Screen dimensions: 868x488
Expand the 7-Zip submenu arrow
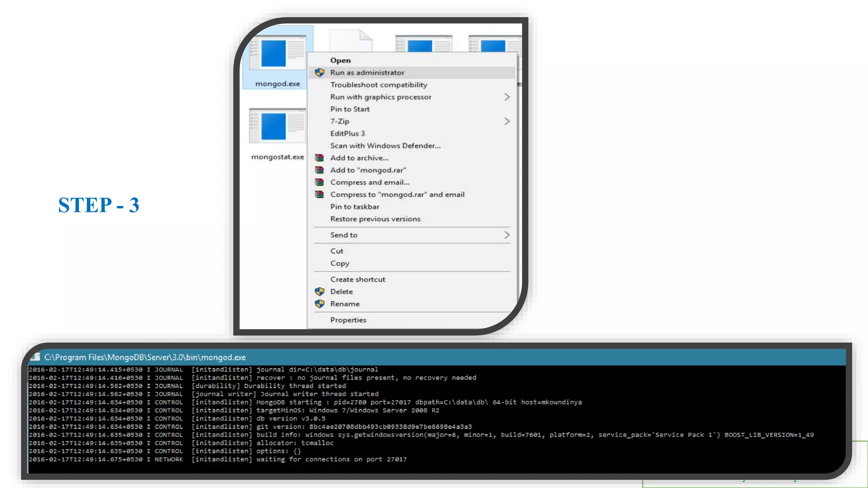506,122
